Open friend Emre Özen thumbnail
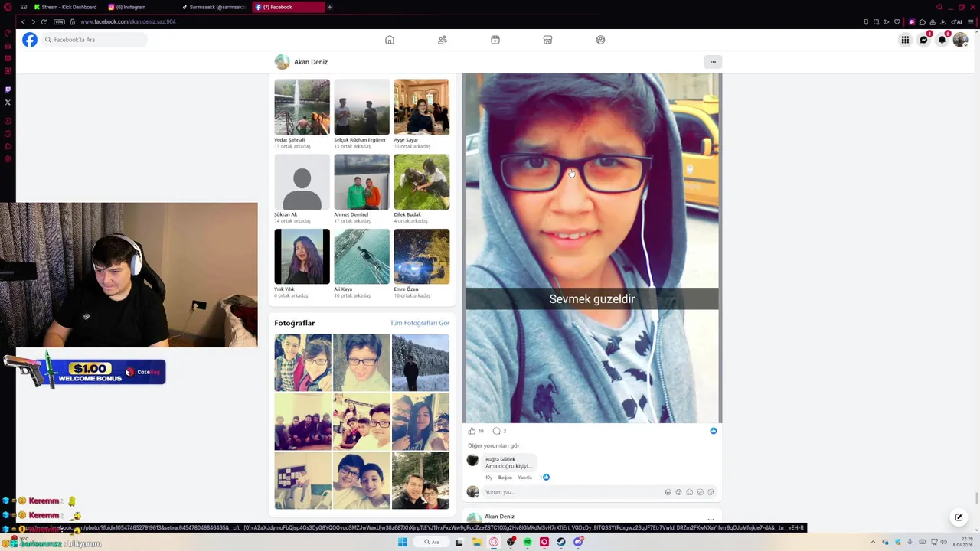Screen dimensions: 980x551 click(421, 256)
